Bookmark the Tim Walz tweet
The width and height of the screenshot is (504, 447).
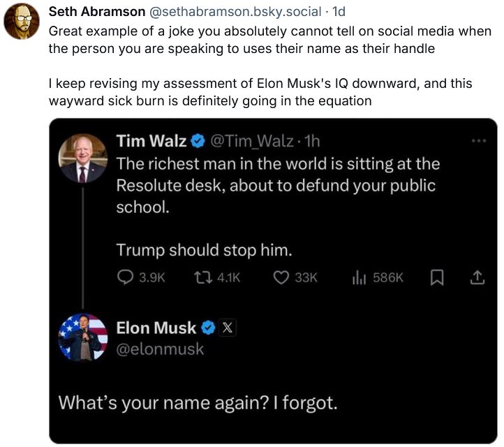coord(437,278)
